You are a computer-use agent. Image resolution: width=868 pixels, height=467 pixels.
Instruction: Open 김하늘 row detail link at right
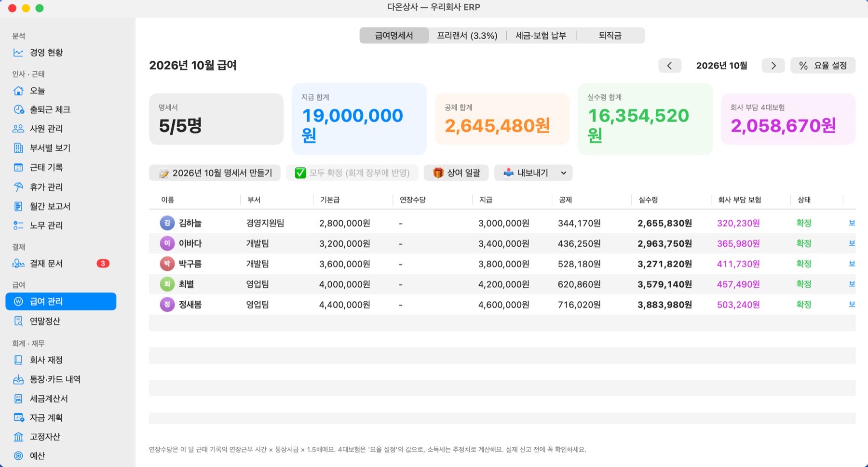pyautogui.click(x=852, y=223)
